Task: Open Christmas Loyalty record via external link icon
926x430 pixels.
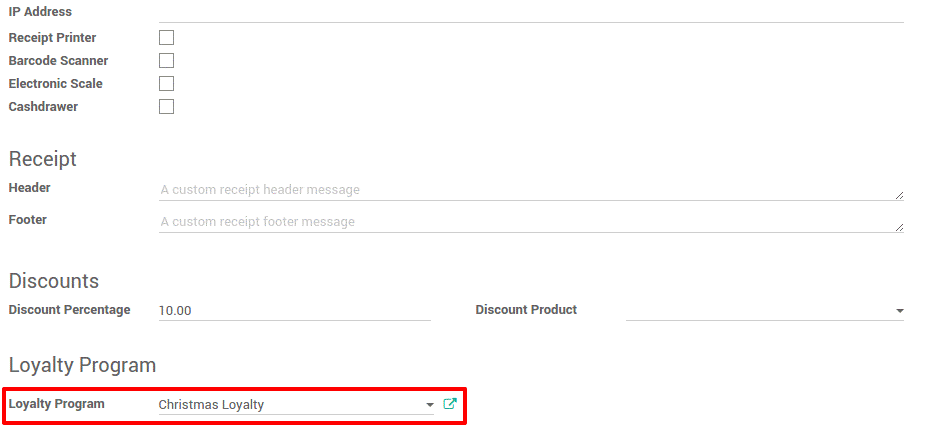Action: point(450,405)
